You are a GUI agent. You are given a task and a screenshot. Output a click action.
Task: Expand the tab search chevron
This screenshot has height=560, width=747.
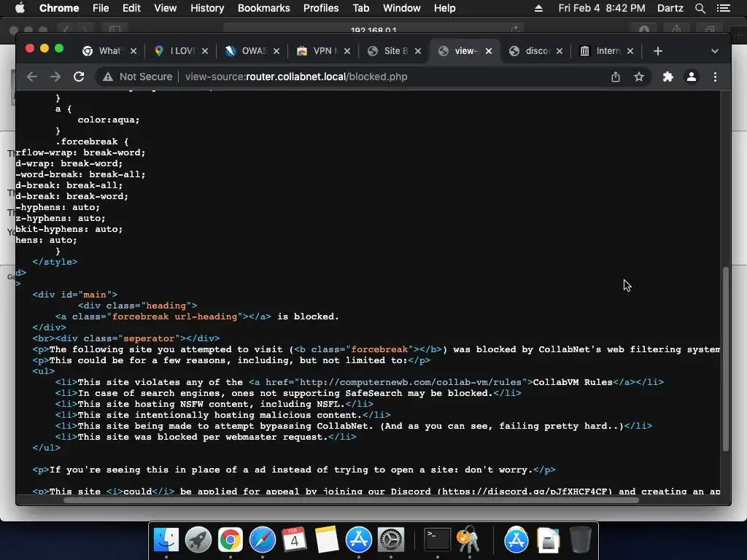(715, 51)
